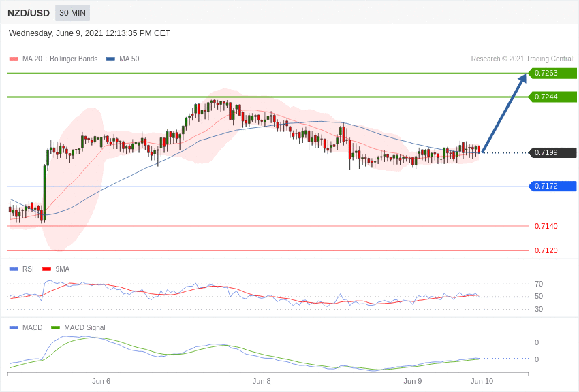The image size is (579, 392).
Task: Click the 0.7244 green resistance price tag
Action: click(553, 97)
